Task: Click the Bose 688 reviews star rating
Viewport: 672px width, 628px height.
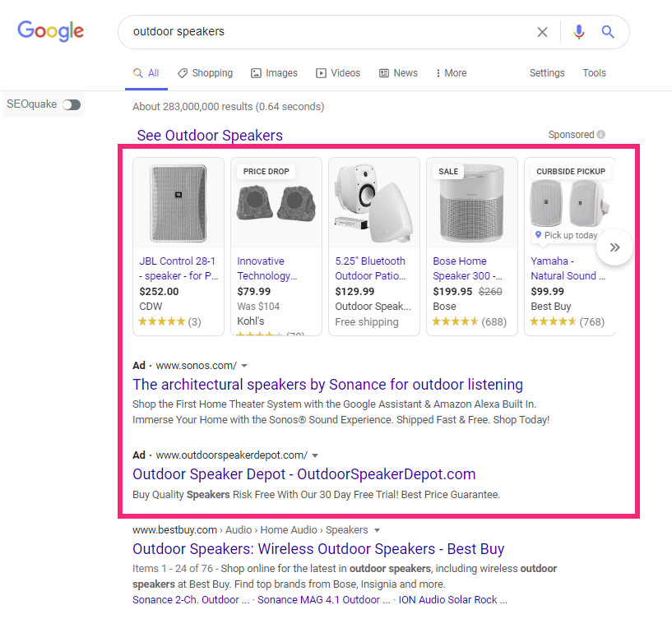Action: click(x=470, y=321)
